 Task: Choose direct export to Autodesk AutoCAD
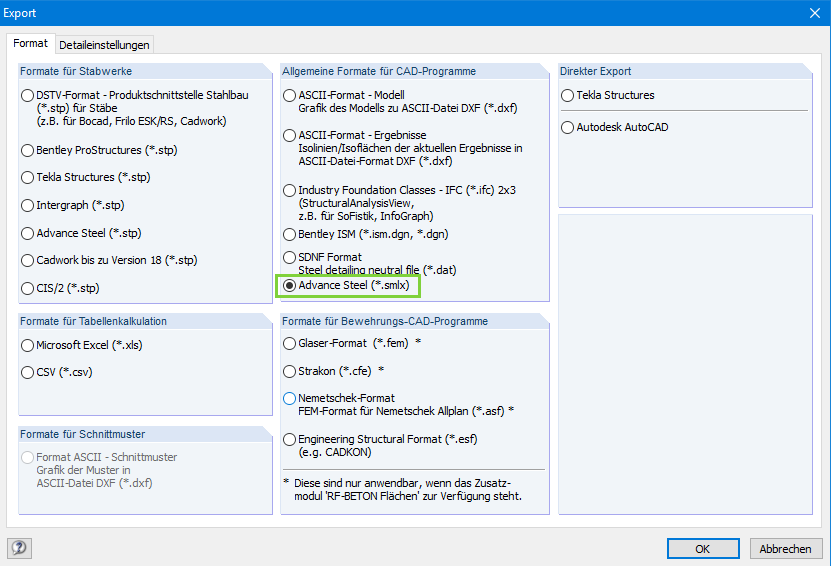click(x=568, y=128)
